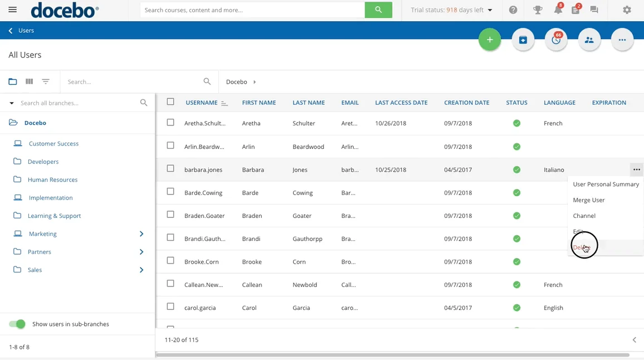This screenshot has height=360, width=644.
Task: Open the gamification trophy icon
Action: tap(538, 10)
